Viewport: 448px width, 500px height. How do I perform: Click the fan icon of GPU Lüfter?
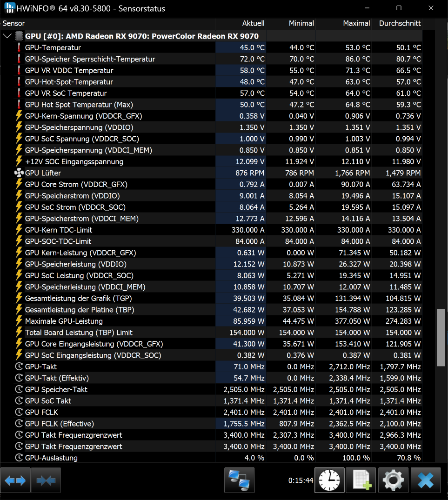click(x=19, y=173)
